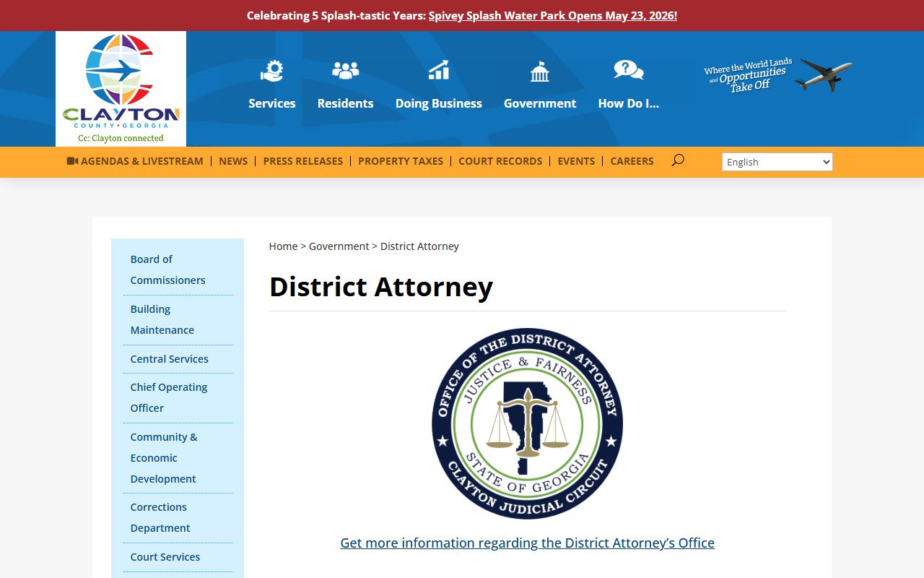Click the District Attorney seal image

click(527, 424)
